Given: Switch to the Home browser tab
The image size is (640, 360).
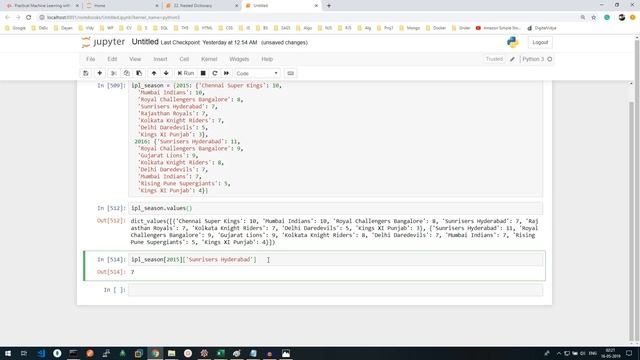Looking at the screenshot, I should pyautogui.click(x=122, y=6).
